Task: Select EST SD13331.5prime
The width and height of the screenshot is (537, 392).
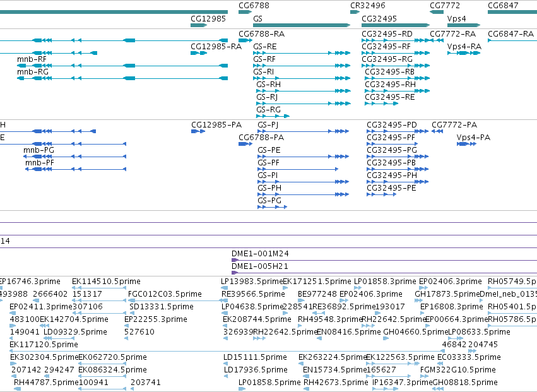Action: [132, 314]
